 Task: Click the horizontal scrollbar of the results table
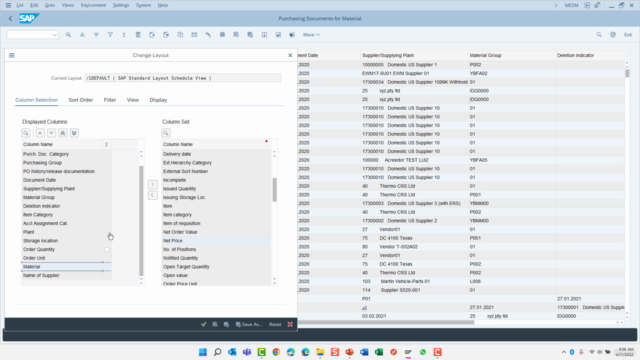coord(386,322)
